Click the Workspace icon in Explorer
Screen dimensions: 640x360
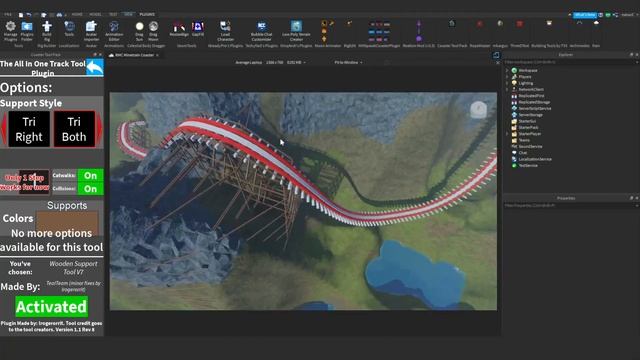coord(514,70)
